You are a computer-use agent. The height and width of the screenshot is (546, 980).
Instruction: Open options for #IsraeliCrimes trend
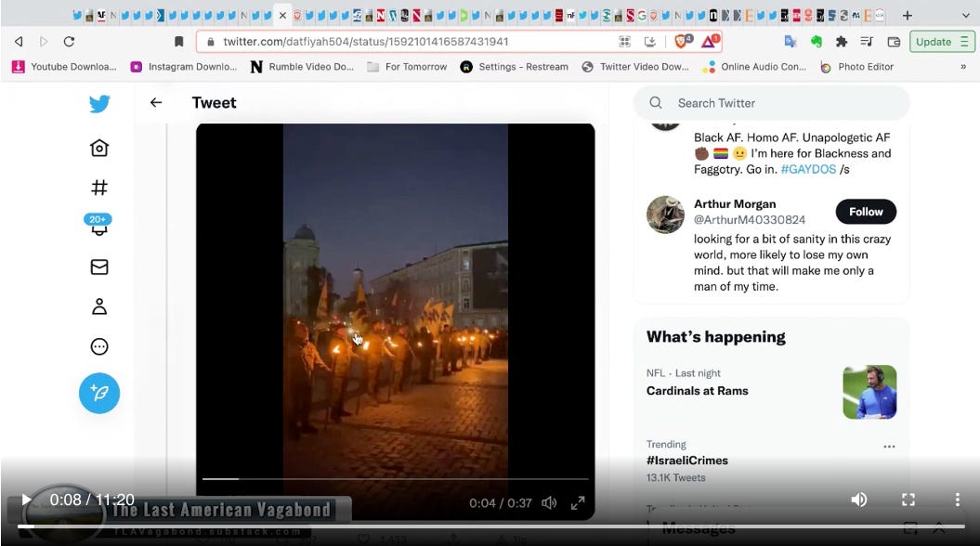pyautogui.click(x=889, y=447)
